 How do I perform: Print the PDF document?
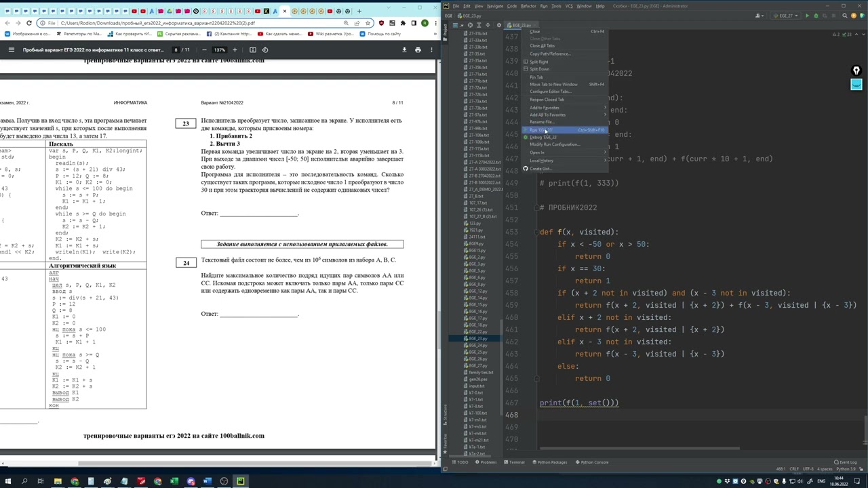[x=418, y=49]
